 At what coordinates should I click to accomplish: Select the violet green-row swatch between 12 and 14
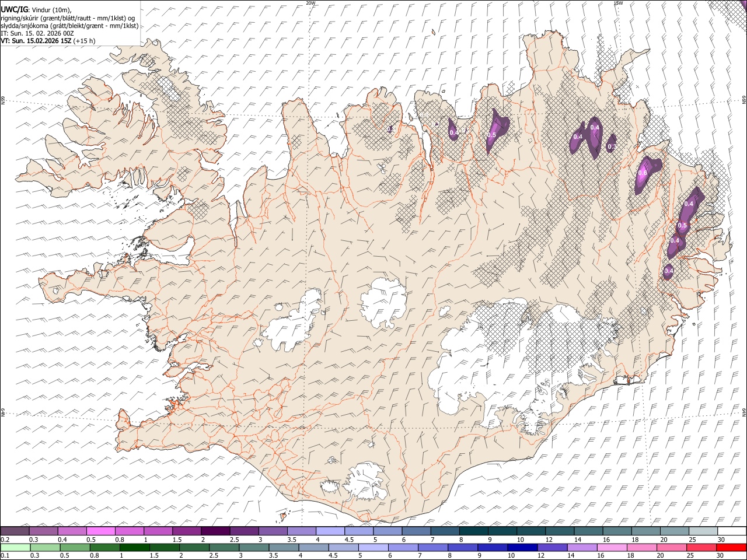pos(553,547)
